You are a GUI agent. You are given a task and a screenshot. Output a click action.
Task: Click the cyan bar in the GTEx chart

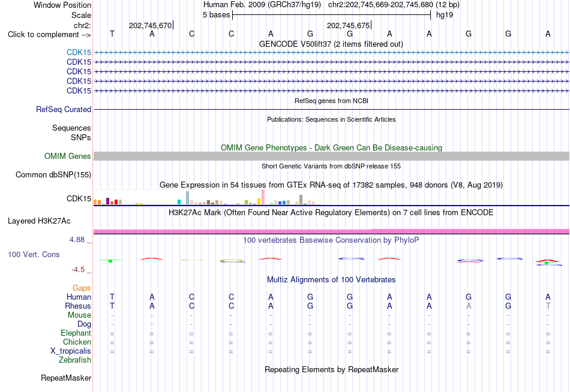pyautogui.click(x=179, y=202)
